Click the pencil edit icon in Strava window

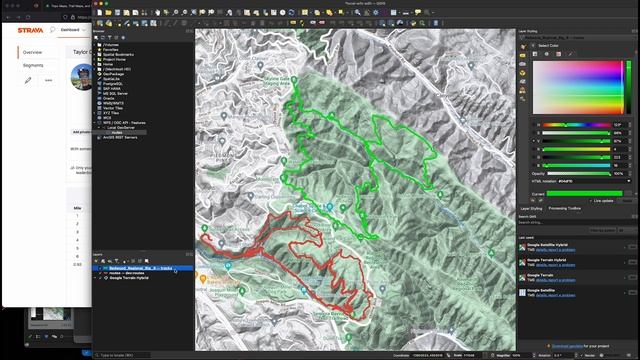[x=28, y=80]
